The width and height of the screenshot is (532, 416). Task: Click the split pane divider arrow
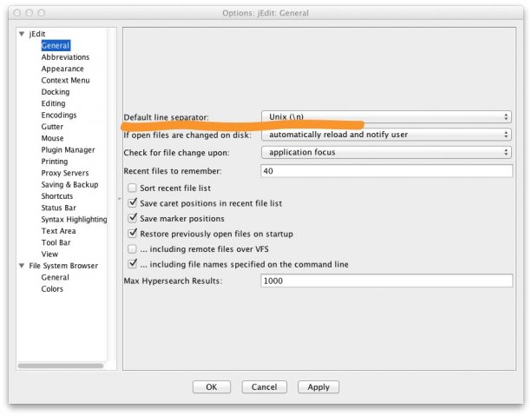pyautogui.click(x=120, y=198)
